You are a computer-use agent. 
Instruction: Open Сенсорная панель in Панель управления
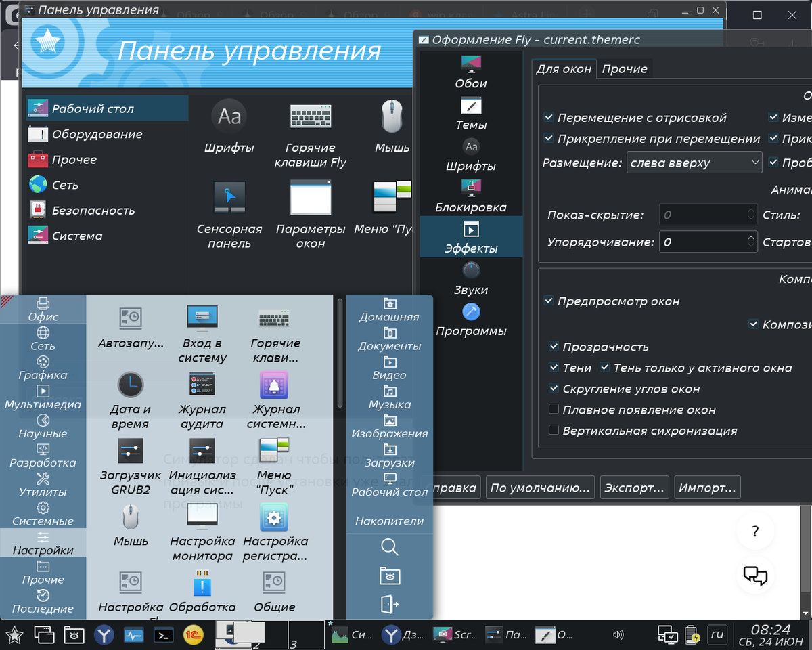(229, 215)
